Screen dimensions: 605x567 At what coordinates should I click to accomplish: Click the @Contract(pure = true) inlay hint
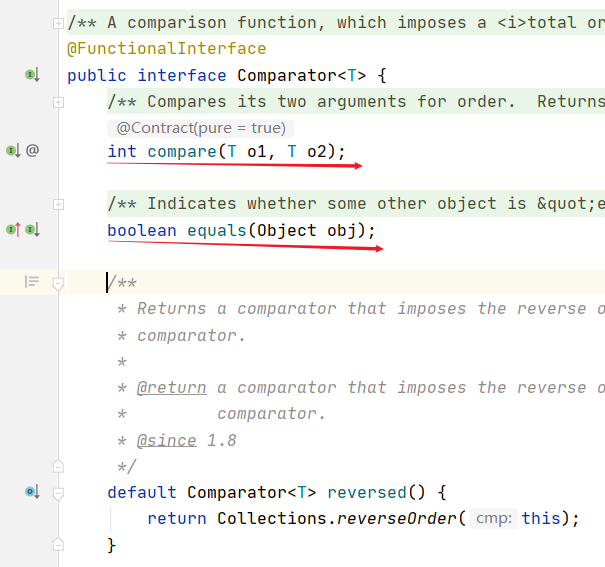201,128
